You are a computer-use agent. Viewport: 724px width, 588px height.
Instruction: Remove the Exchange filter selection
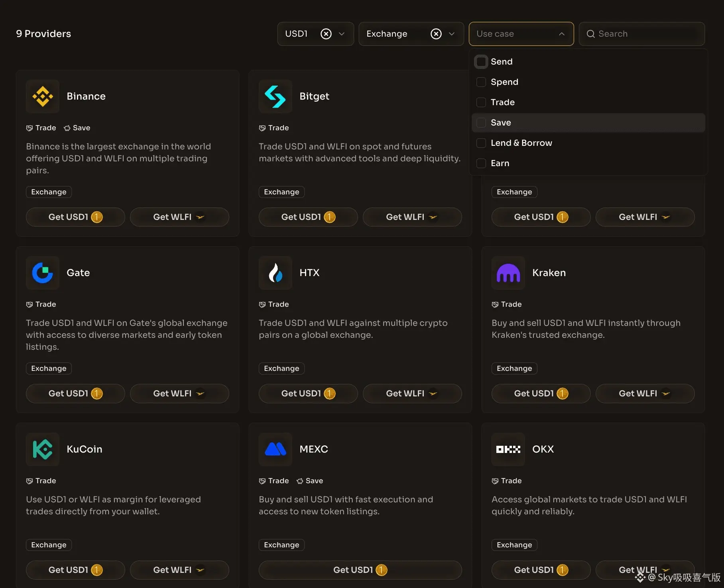[436, 34]
